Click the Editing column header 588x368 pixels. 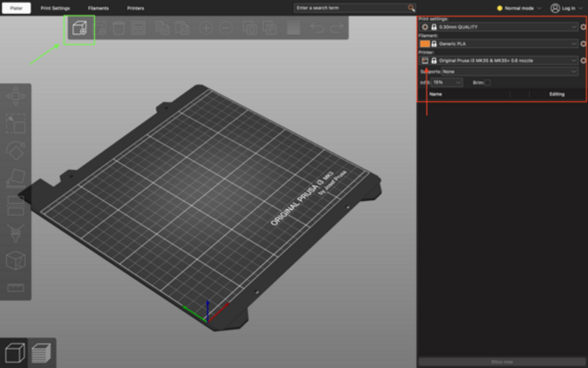[x=557, y=94]
